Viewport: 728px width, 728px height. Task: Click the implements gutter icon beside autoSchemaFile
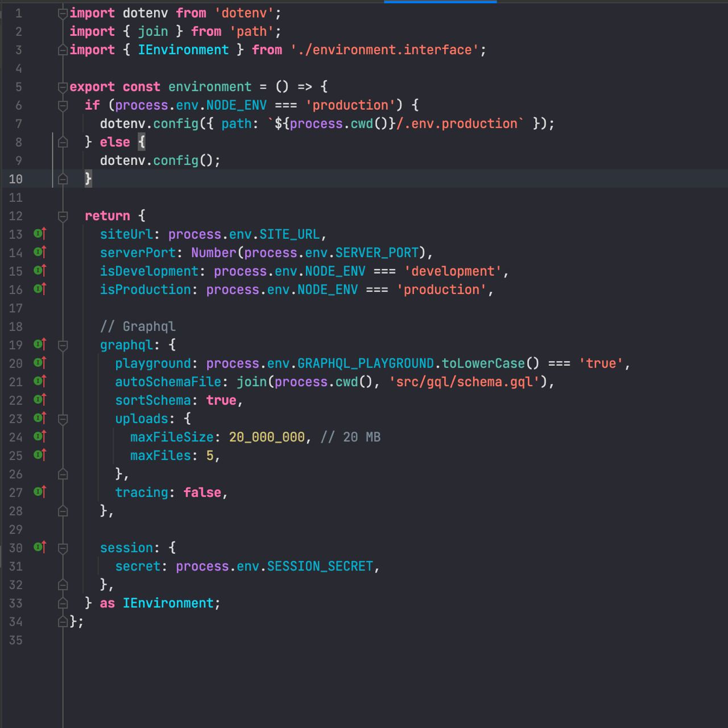click(39, 381)
